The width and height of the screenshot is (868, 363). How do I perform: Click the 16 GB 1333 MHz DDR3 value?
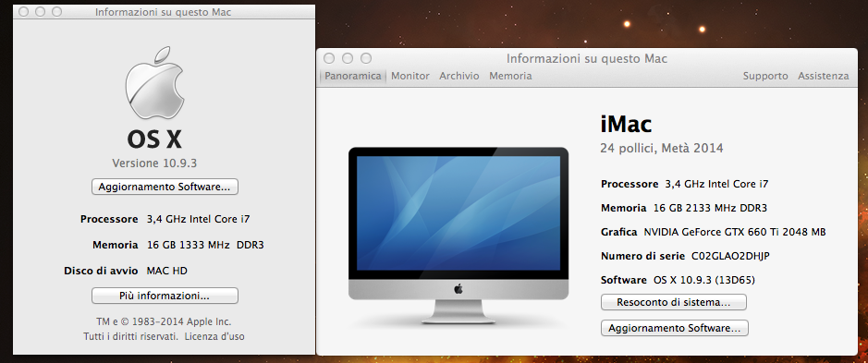point(205,245)
